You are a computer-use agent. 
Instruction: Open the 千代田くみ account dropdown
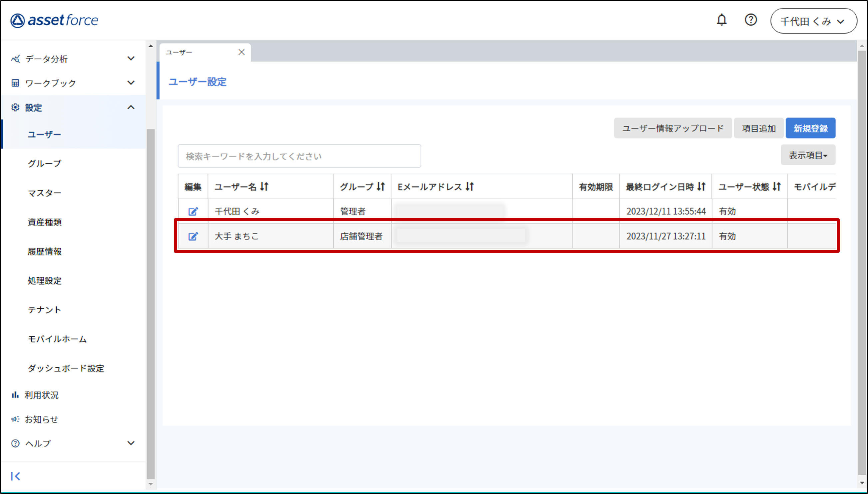[x=814, y=21]
